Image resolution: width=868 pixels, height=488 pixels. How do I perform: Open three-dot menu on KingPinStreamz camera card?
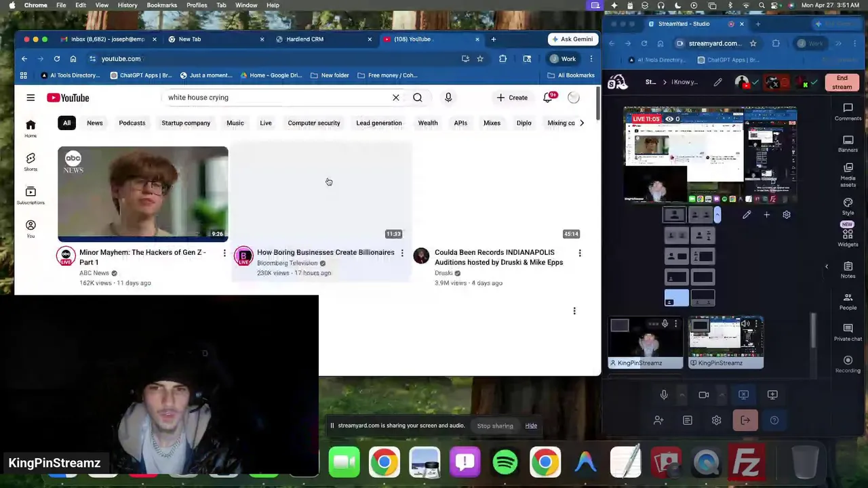click(675, 324)
